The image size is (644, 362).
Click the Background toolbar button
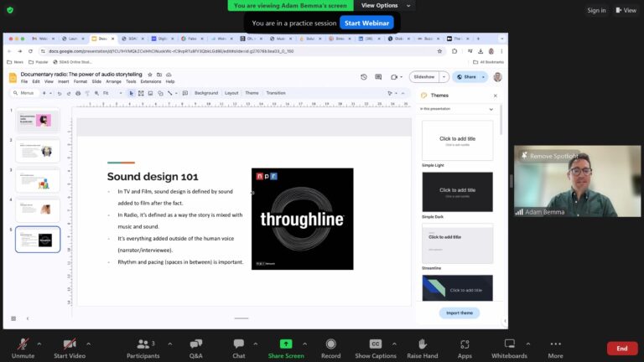tap(206, 93)
